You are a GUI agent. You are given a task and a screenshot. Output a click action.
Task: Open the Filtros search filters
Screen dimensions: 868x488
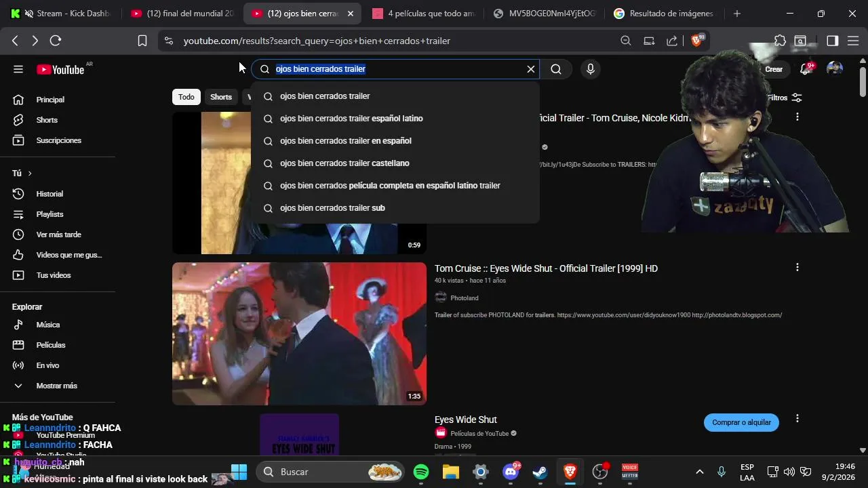click(x=785, y=98)
